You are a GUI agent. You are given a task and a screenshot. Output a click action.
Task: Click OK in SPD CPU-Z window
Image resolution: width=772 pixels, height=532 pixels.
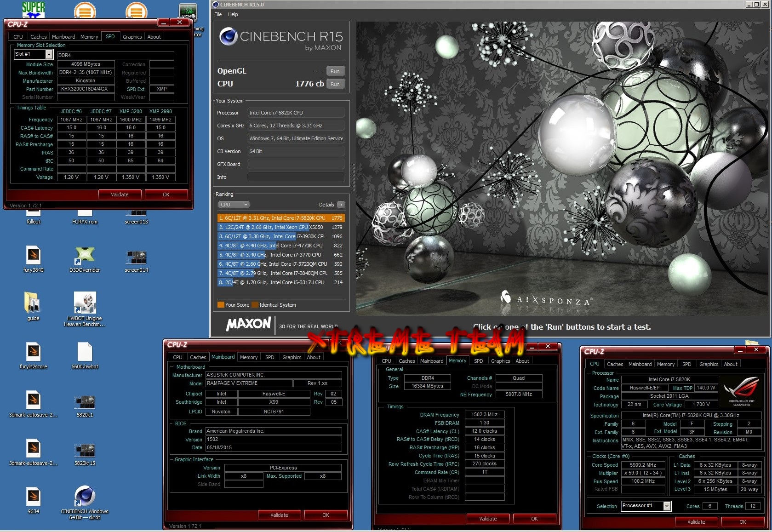[x=166, y=194]
